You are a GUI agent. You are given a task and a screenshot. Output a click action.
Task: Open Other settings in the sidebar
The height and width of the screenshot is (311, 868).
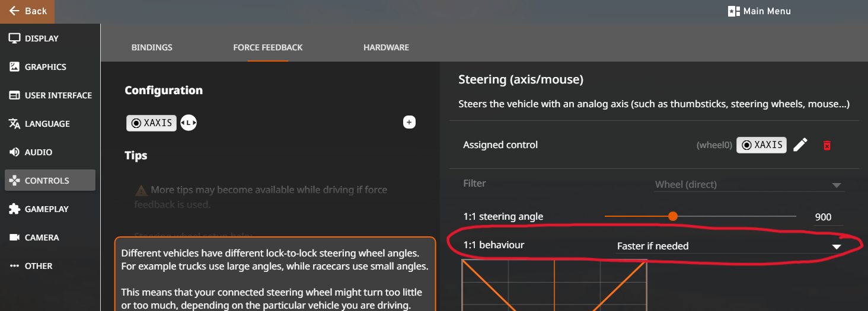coord(39,266)
